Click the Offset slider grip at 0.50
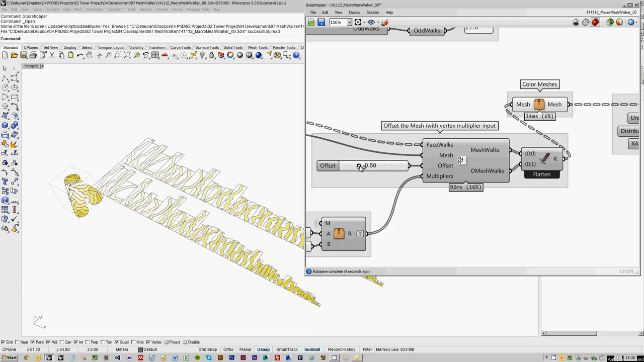 coord(359,166)
